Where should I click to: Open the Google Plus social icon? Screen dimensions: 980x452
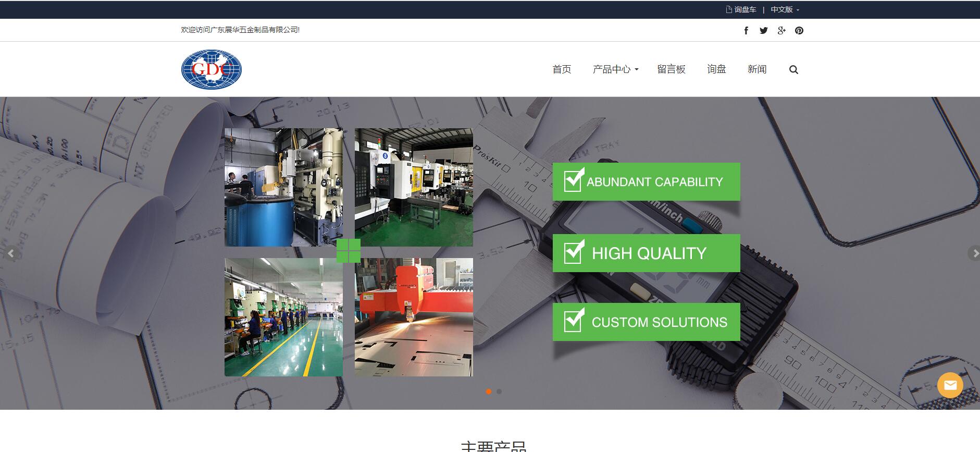click(781, 30)
